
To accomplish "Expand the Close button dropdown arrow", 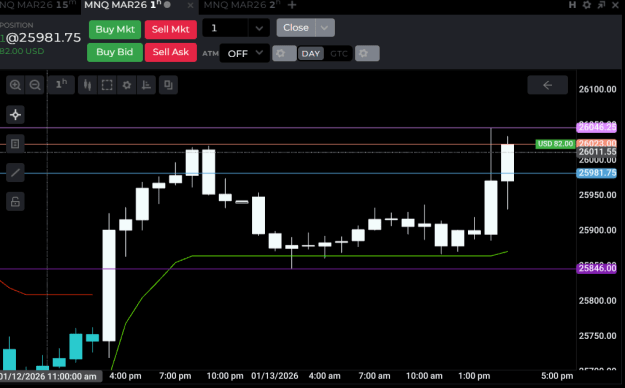I will click(324, 28).
